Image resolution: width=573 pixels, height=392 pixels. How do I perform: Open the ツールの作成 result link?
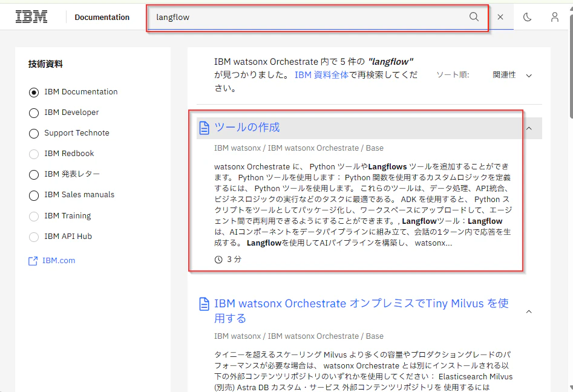pyautogui.click(x=247, y=127)
